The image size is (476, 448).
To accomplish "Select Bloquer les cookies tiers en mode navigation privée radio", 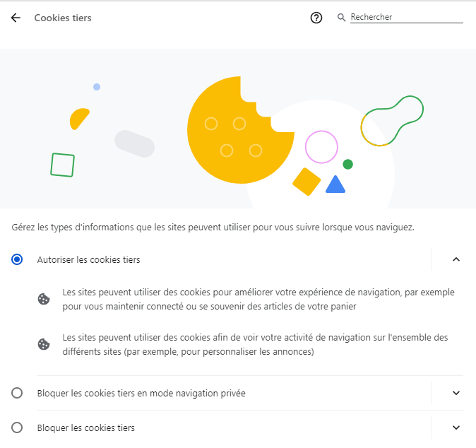I will click(17, 393).
